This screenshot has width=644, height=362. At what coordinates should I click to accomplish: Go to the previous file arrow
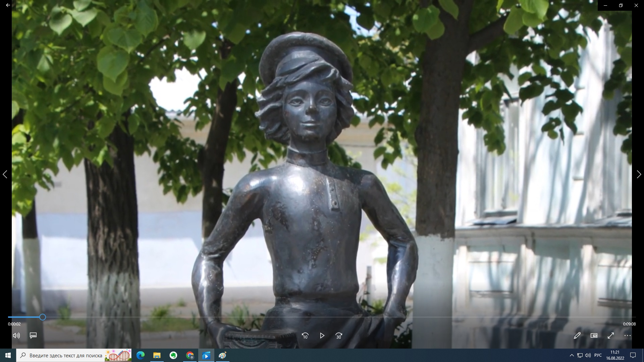[x=5, y=174]
